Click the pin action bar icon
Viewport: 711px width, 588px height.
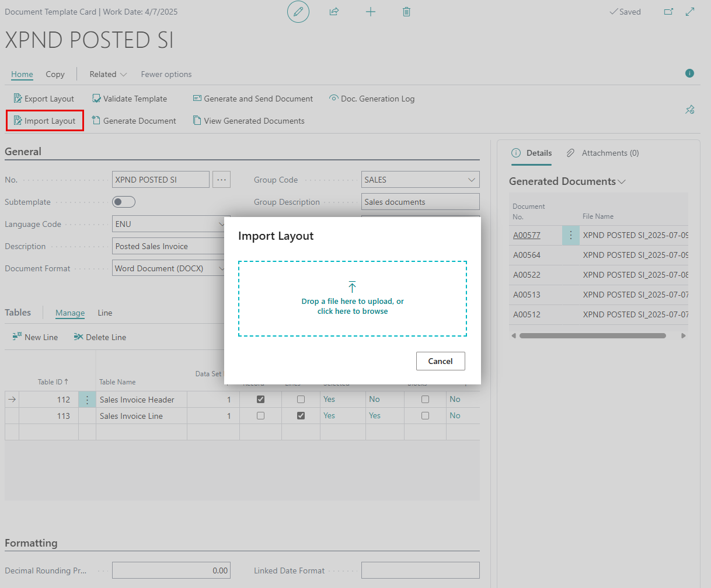tap(690, 110)
